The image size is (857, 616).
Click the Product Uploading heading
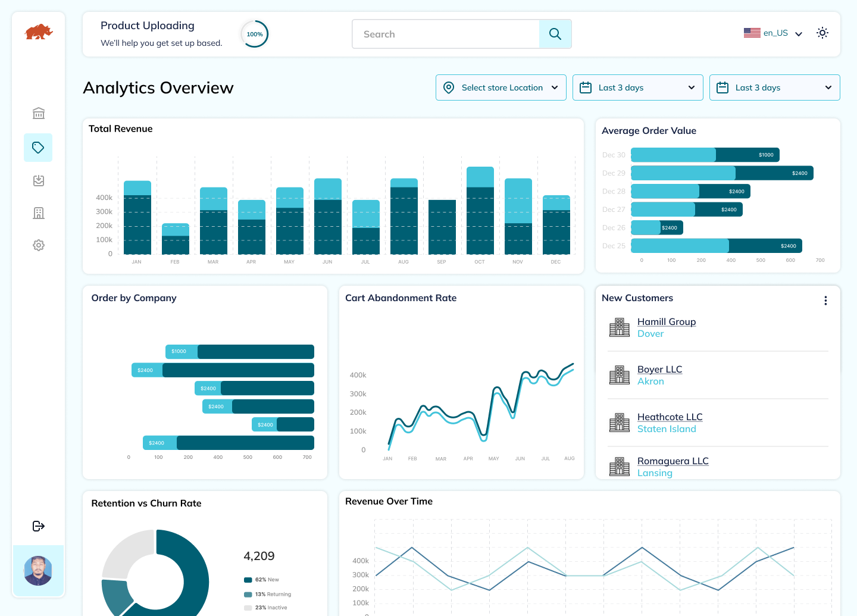click(x=148, y=26)
